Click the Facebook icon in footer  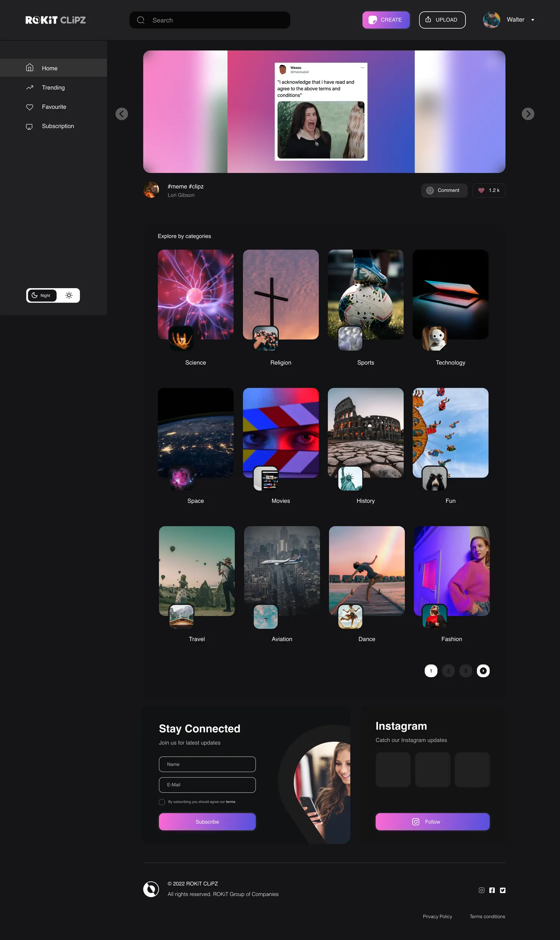click(x=492, y=890)
